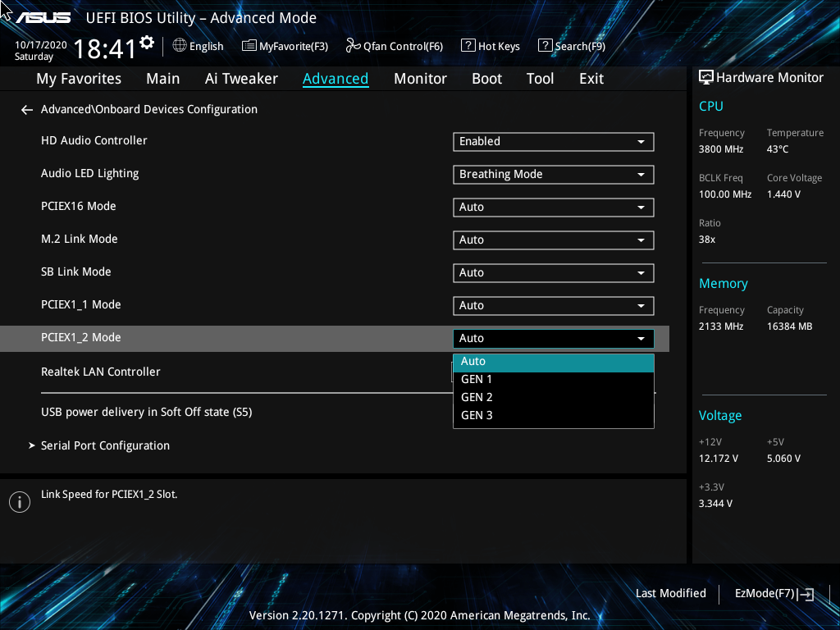
Task: Click the settings gear next to clock
Action: [147, 43]
